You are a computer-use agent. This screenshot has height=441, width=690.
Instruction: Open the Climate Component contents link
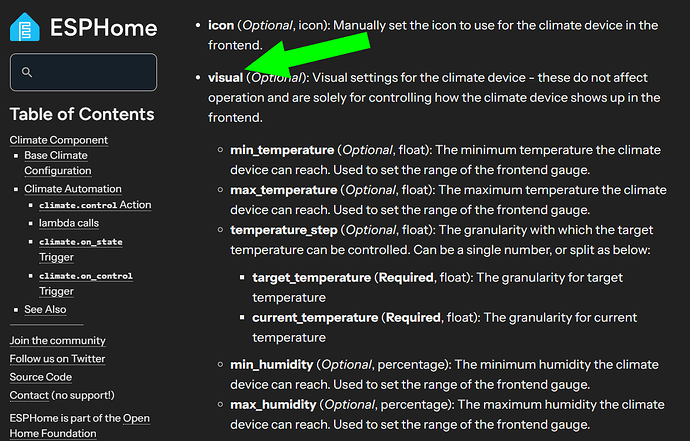pos(59,140)
